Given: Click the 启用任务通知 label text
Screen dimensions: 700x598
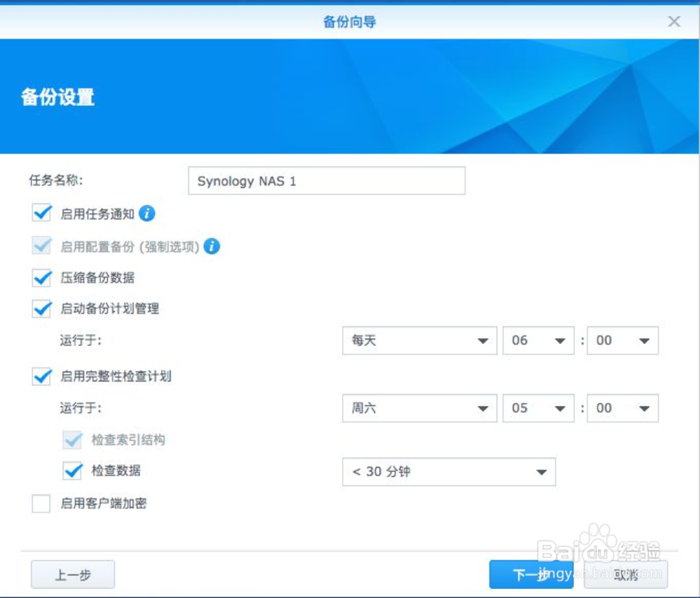Looking at the screenshot, I should pos(97,214).
